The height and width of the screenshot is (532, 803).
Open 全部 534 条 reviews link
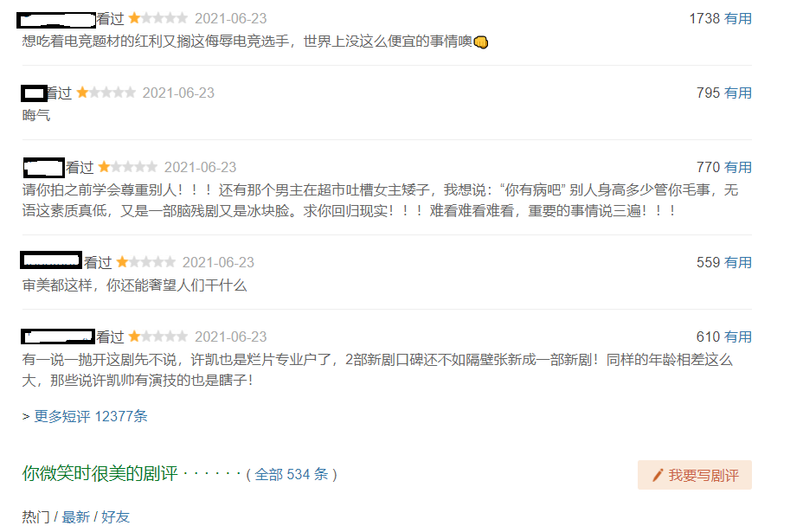(x=292, y=474)
